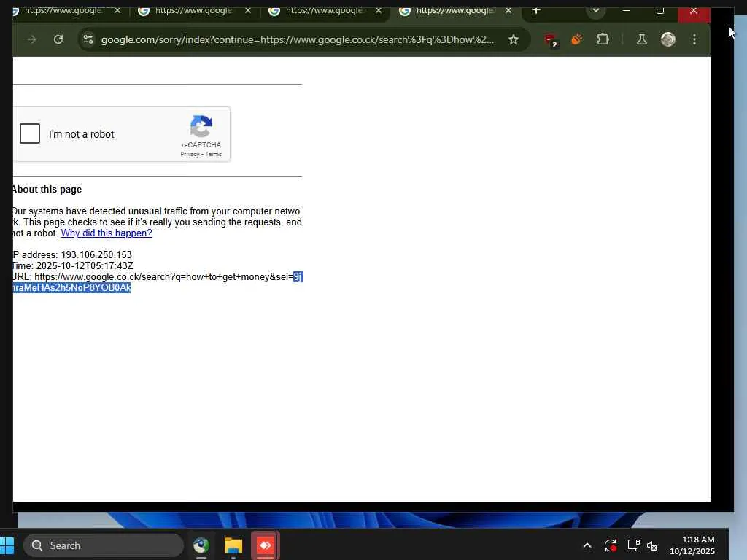747x560 pixels.
Task: Open site information icon in address bar
Action: (88, 39)
